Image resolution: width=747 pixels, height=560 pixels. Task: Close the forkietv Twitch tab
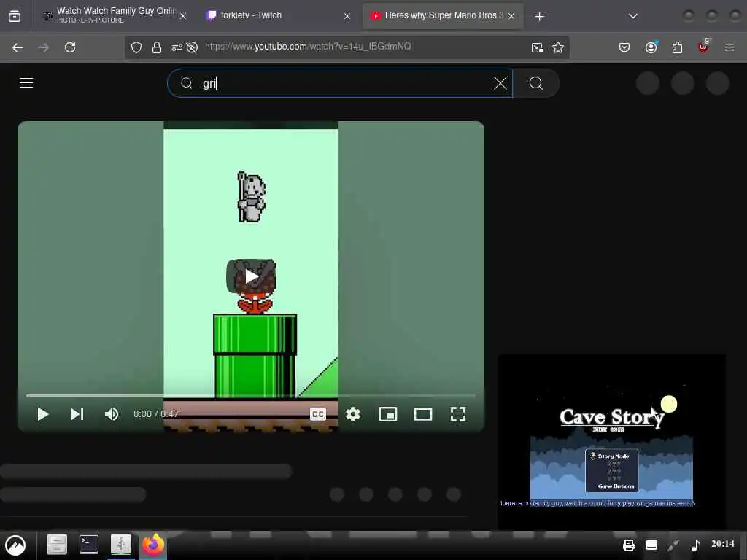coord(347,16)
